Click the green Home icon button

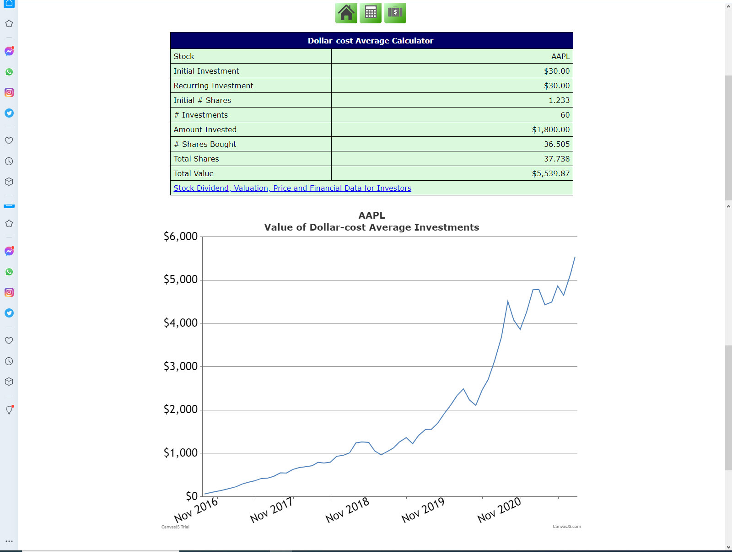coord(346,13)
